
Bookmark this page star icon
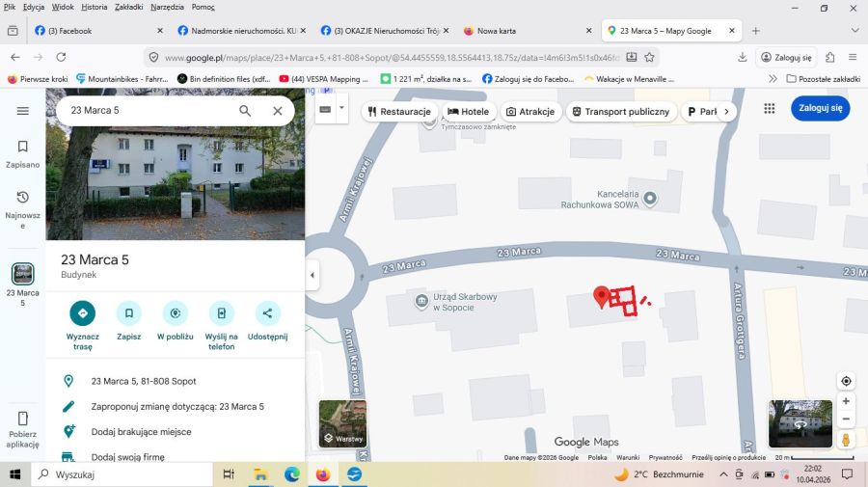tap(649, 57)
